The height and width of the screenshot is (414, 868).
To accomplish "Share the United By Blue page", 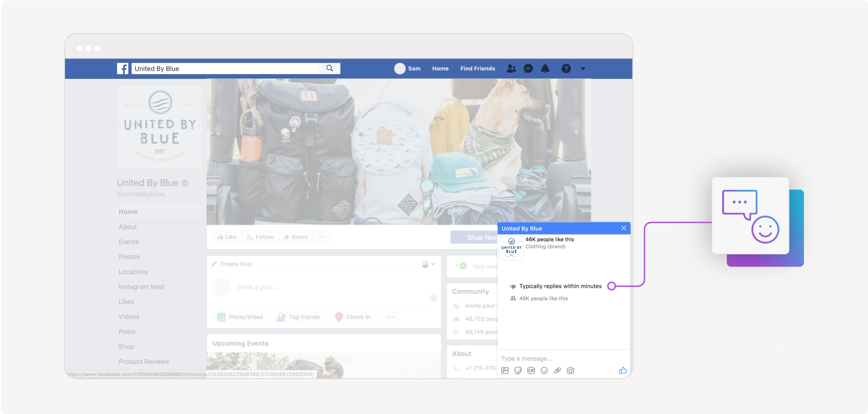I will pos(296,237).
